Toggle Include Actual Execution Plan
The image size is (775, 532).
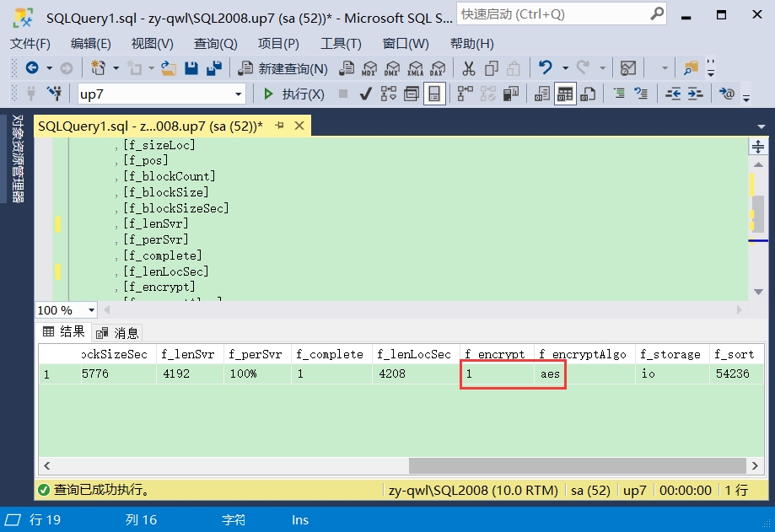466,94
